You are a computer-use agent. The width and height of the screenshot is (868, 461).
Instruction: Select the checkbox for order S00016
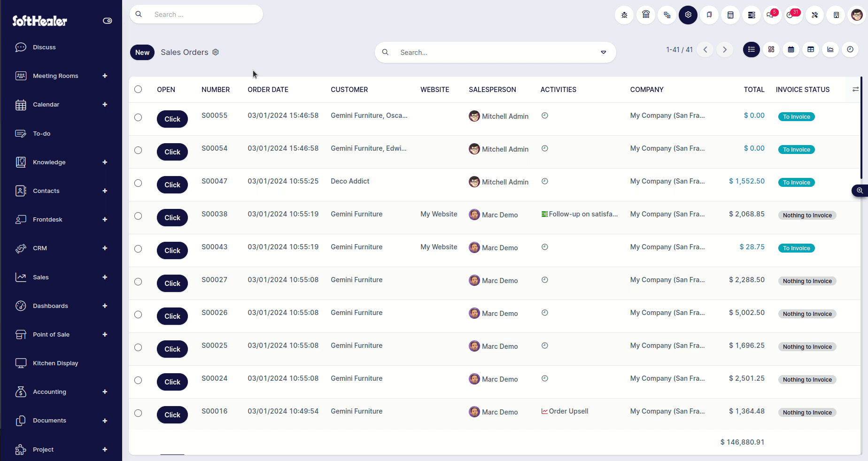click(138, 413)
